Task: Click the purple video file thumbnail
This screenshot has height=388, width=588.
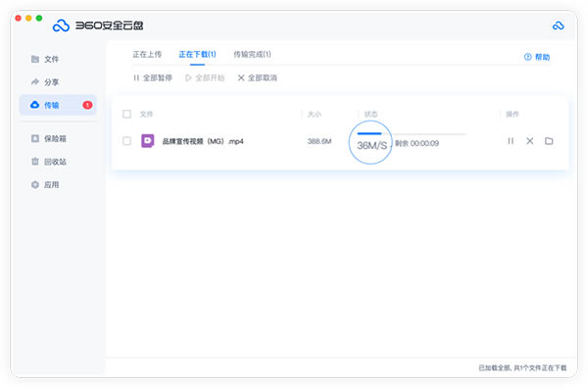Action: (147, 141)
